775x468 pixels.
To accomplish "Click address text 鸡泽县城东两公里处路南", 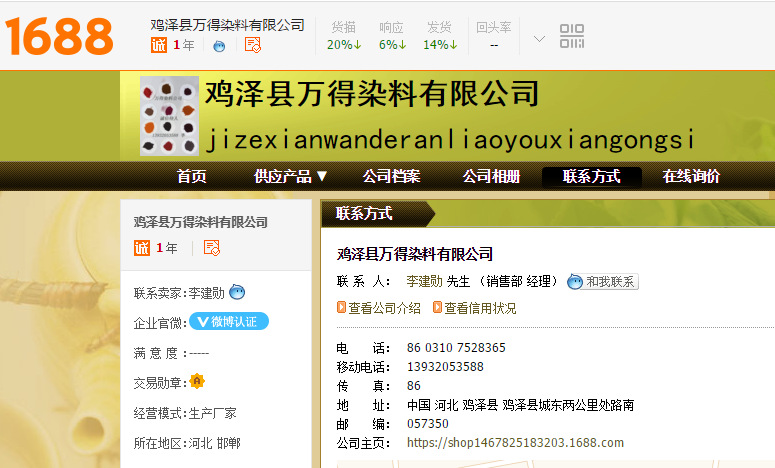I will tap(568, 405).
